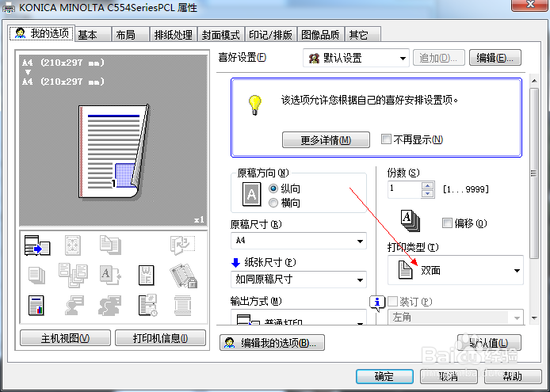The image size is (550, 392).
Task: Confirm with the 确定 button
Action: point(384,377)
